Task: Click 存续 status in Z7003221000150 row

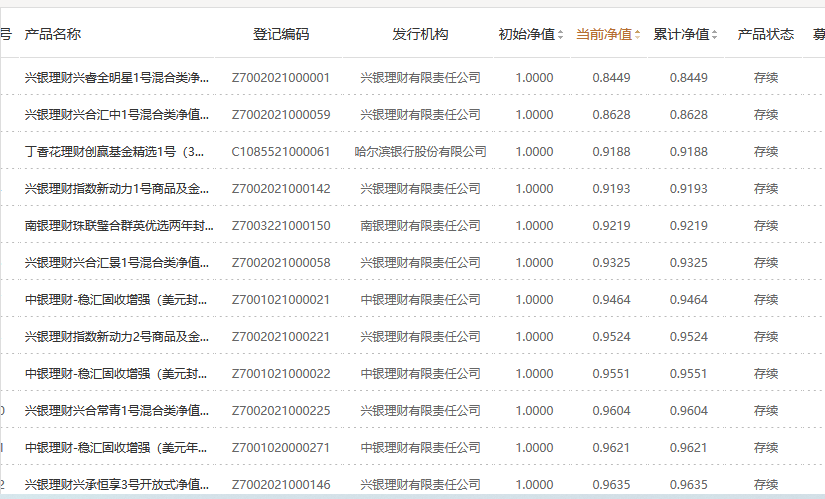Action: tap(766, 226)
